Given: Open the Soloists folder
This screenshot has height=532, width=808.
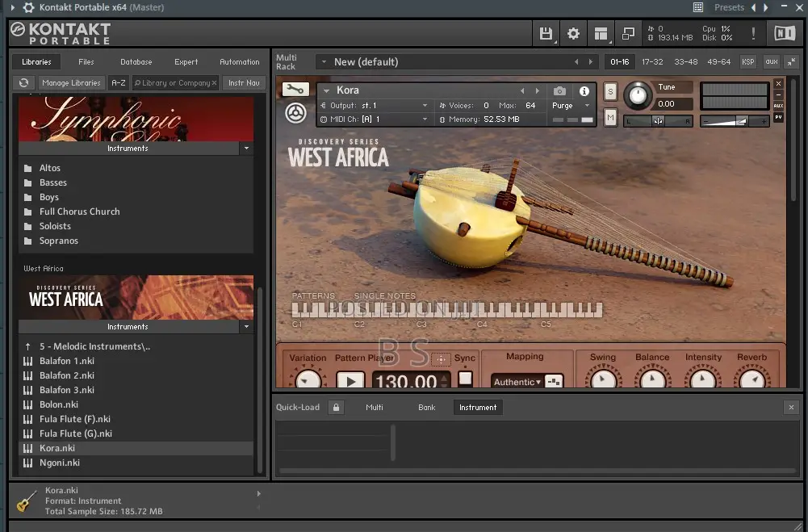Looking at the screenshot, I should click(55, 226).
